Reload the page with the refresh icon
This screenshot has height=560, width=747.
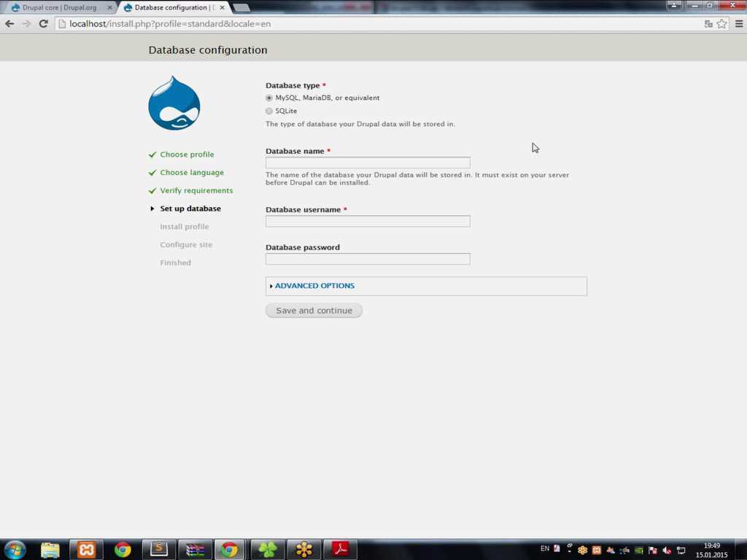tap(43, 24)
